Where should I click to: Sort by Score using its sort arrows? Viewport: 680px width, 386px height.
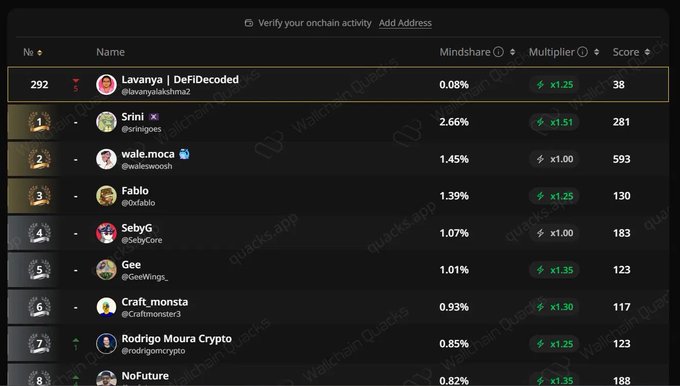tap(647, 52)
